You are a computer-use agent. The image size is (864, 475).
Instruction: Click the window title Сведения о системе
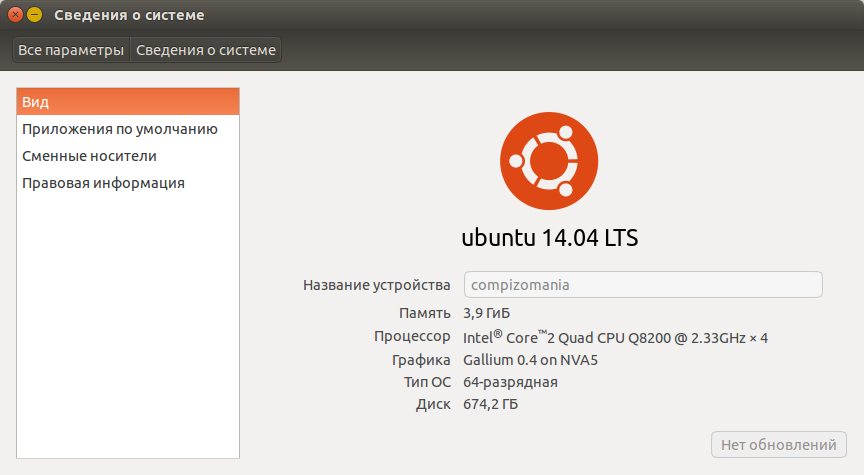pyautogui.click(x=129, y=15)
